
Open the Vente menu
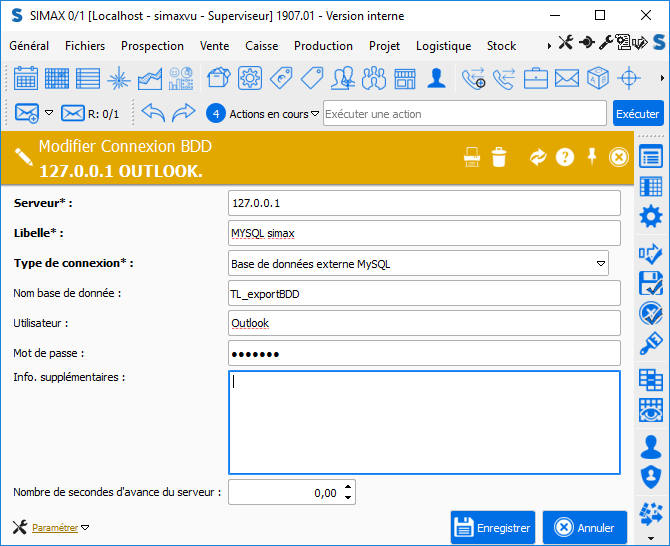[214, 46]
